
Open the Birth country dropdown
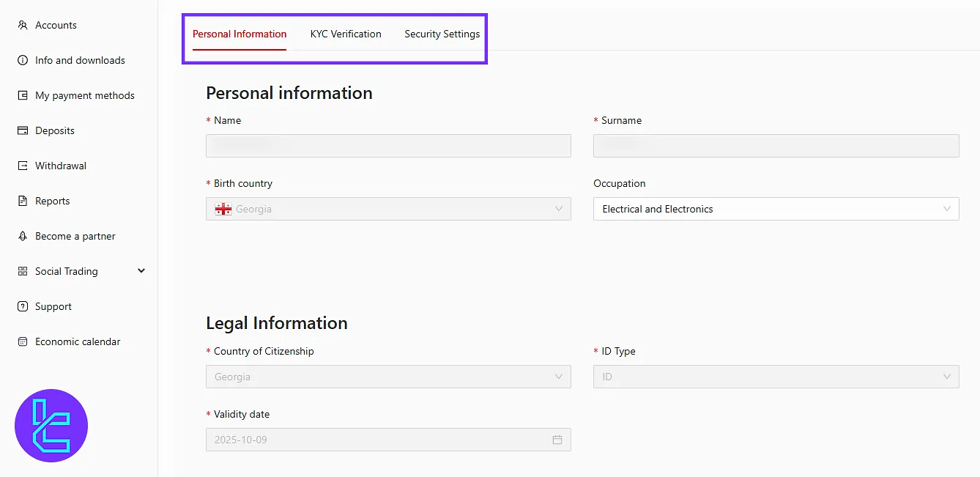[388, 209]
